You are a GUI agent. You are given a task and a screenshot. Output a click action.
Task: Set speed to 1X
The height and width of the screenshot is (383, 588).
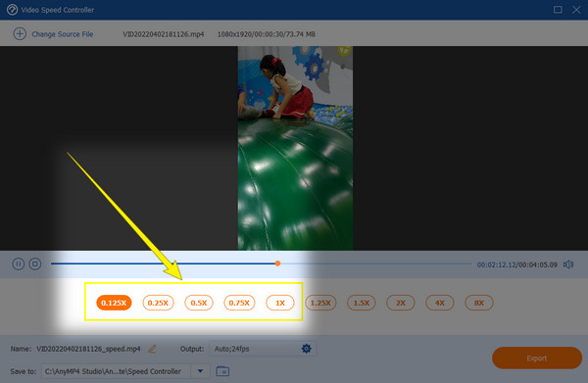click(280, 303)
